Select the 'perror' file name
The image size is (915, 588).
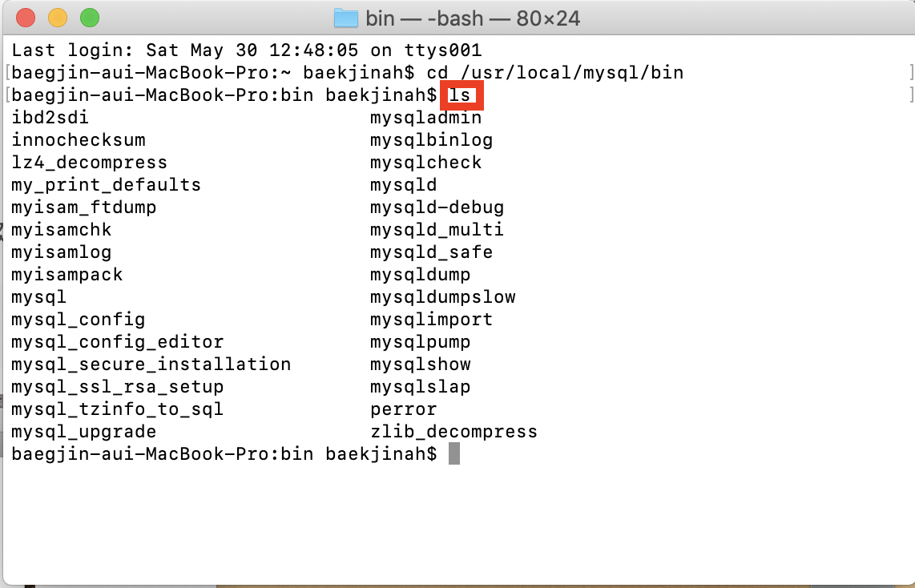(x=404, y=409)
